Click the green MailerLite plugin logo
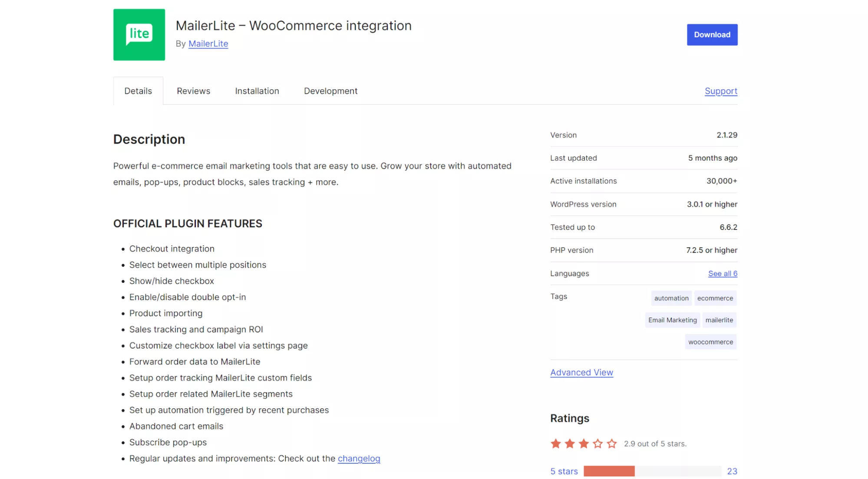Viewport: 868px width, 479px height. (x=139, y=35)
